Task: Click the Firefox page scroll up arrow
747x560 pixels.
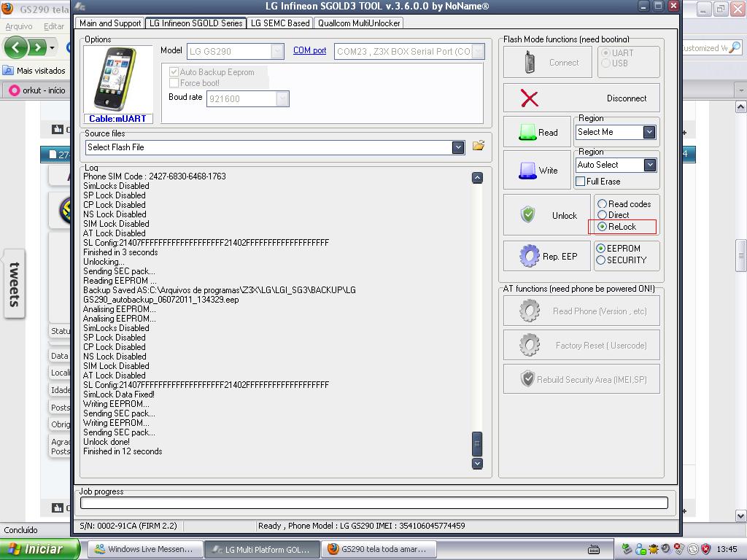Action: coord(741,106)
